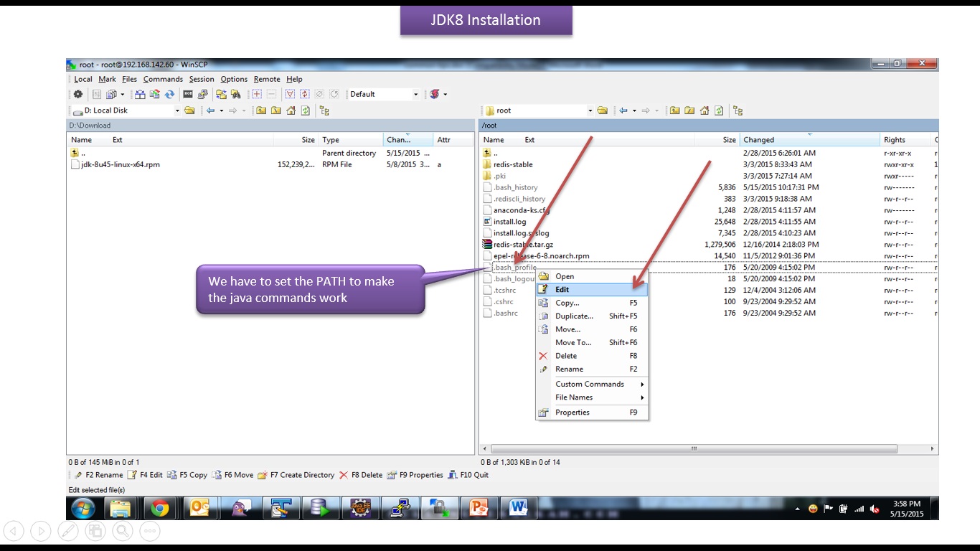Open the Local menu

(83, 79)
